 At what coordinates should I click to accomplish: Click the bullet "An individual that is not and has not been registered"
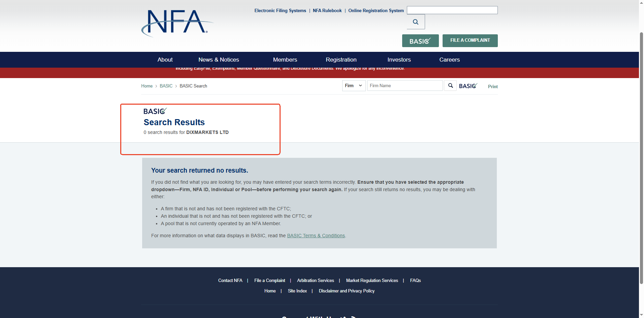point(236,216)
